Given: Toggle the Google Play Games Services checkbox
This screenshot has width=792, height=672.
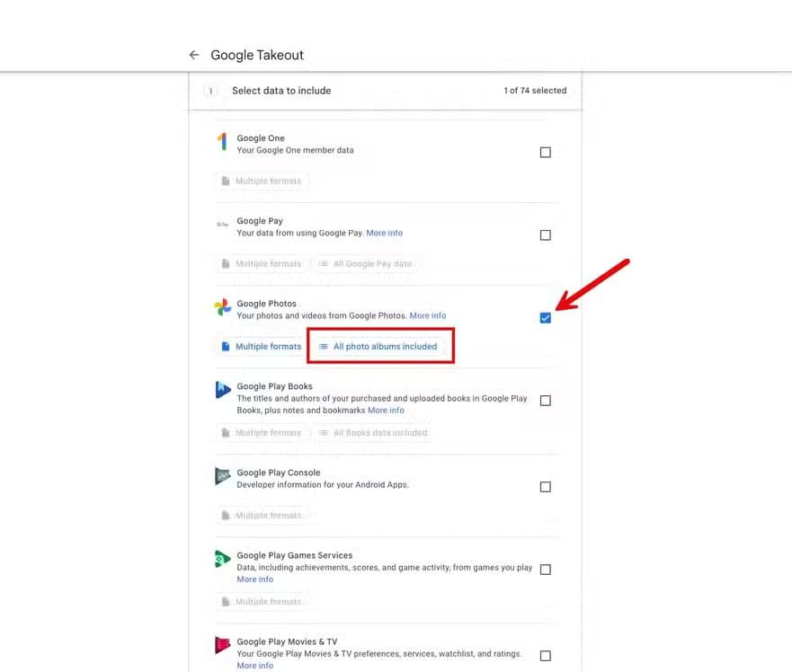Looking at the screenshot, I should pos(546,570).
